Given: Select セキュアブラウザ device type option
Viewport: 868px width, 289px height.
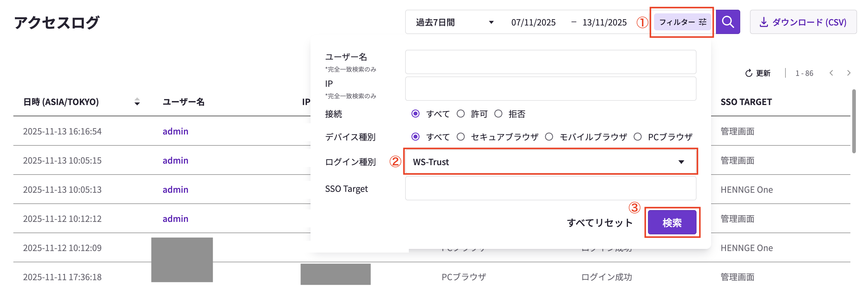Looking at the screenshot, I should click(x=461, y=137).
